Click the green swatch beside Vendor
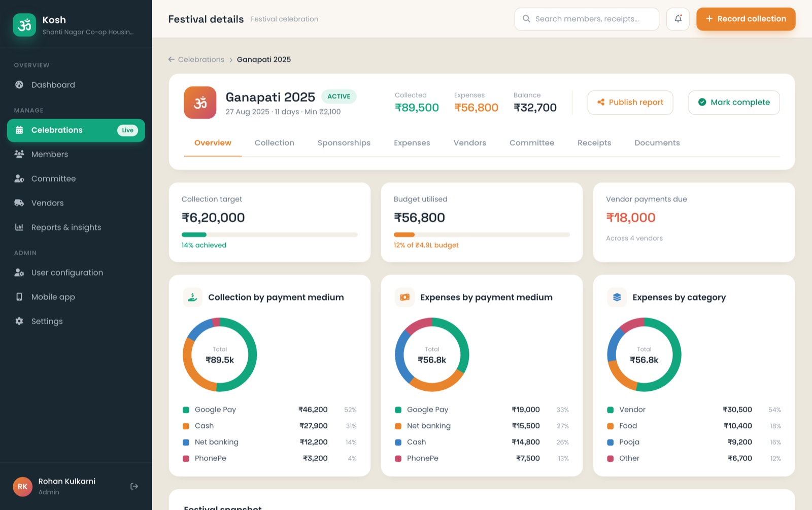The image size is (812, 510). tap(610, 410)
